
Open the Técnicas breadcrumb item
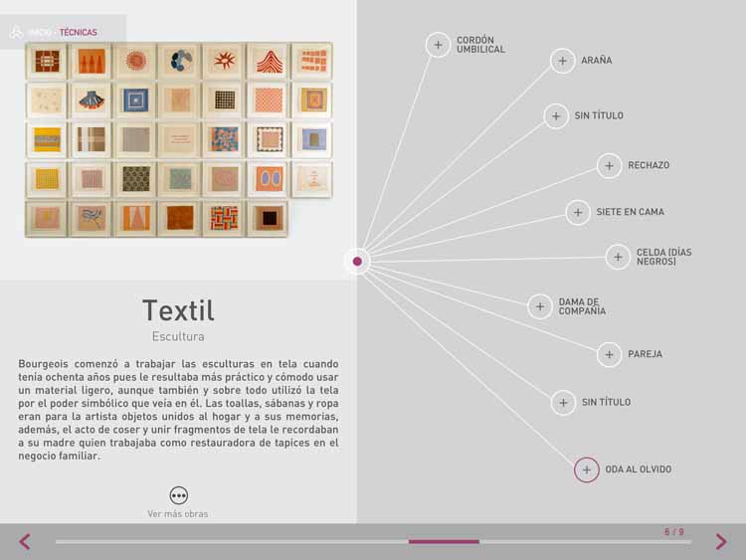click(79, 33)
